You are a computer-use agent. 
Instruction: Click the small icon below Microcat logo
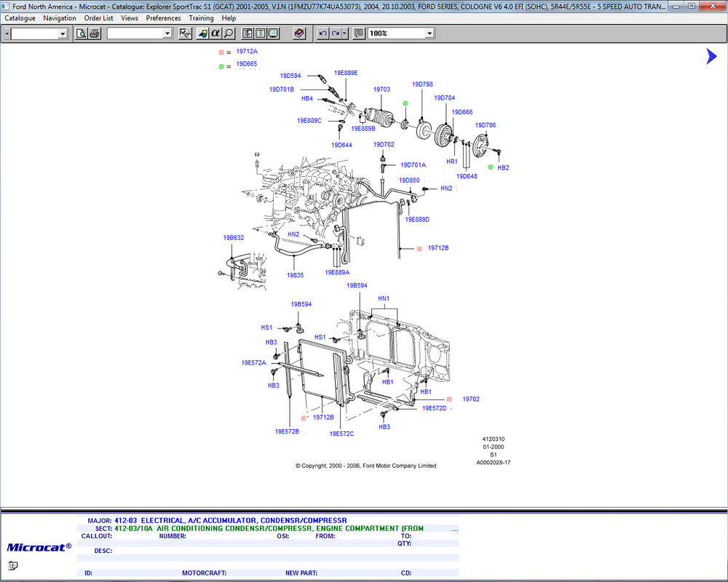pyautogui.click(x=13, y=565)
